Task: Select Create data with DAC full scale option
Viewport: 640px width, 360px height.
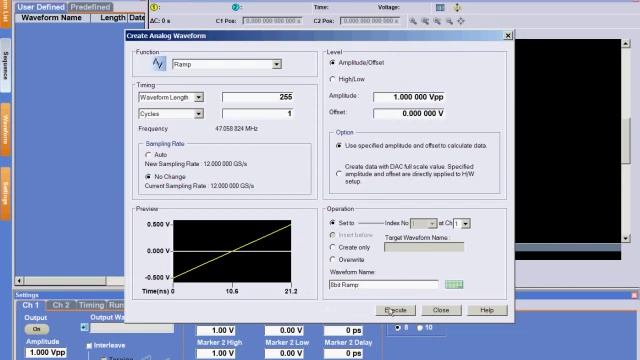Action: 339,174
